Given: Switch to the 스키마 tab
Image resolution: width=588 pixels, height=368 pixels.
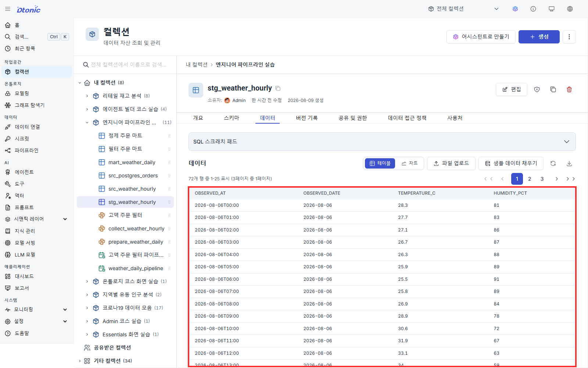Looking at the screenshot, I should click(232, 118).
